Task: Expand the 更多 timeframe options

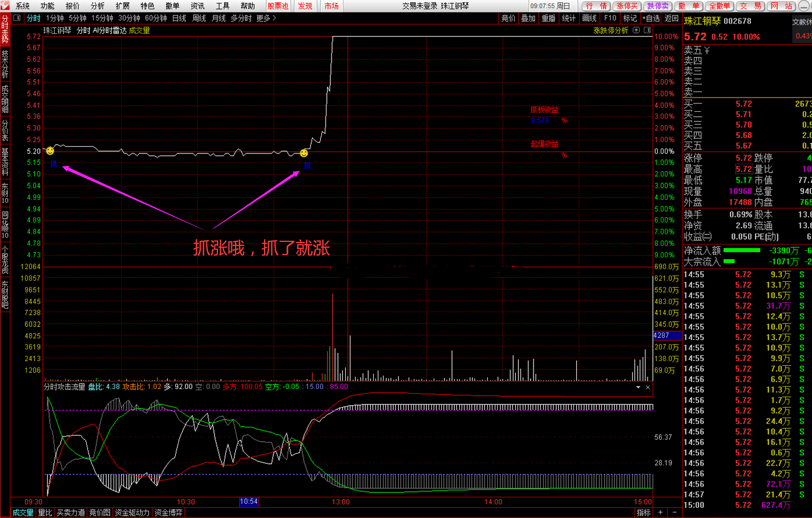Action: click(266, 18)
